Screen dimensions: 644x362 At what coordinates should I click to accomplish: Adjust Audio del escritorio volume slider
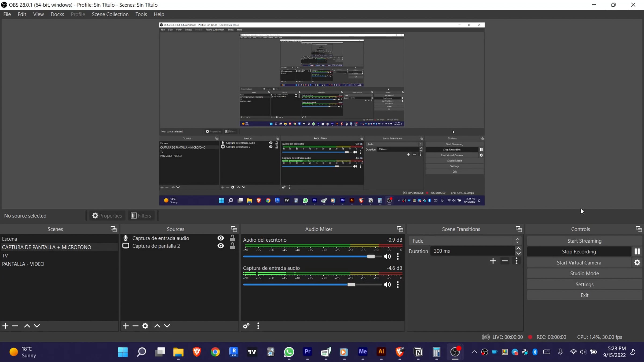[x=371, y=257]
